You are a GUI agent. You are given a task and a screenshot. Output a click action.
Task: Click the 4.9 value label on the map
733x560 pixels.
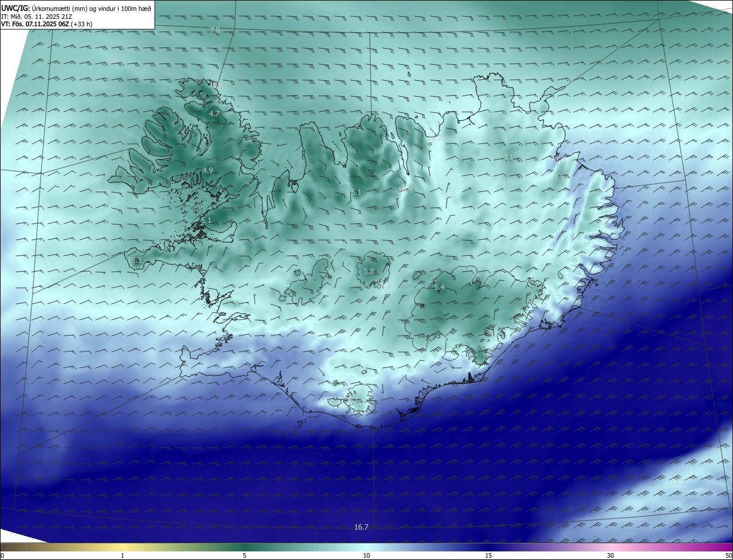207,171
